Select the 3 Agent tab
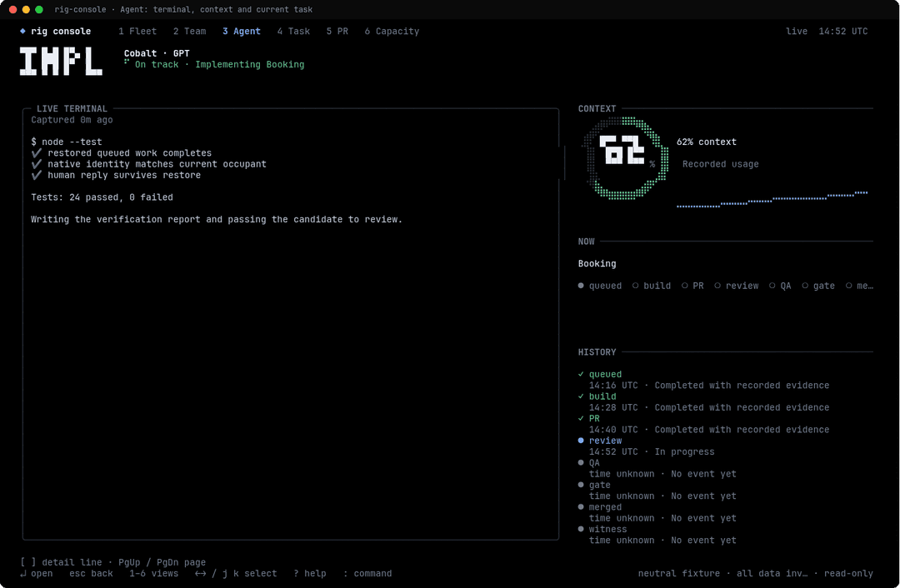Screen dimensions: 900x588 coord(241,31)
